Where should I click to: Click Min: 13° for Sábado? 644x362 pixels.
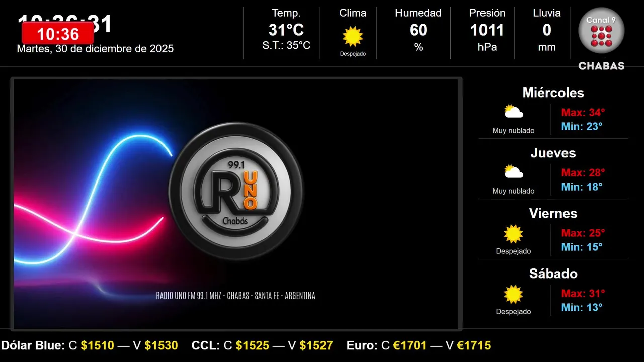tap(582, 307)
